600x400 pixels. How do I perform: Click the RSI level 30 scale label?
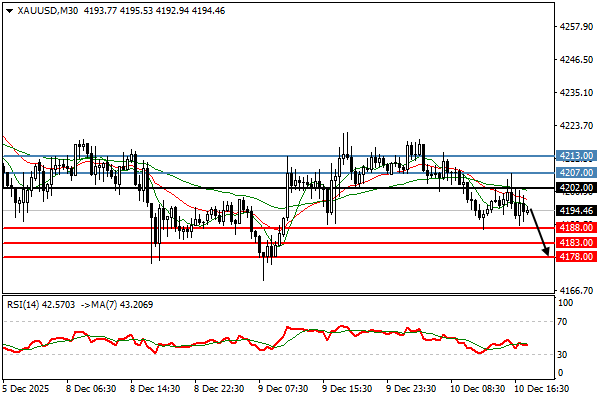pos(565,354)
